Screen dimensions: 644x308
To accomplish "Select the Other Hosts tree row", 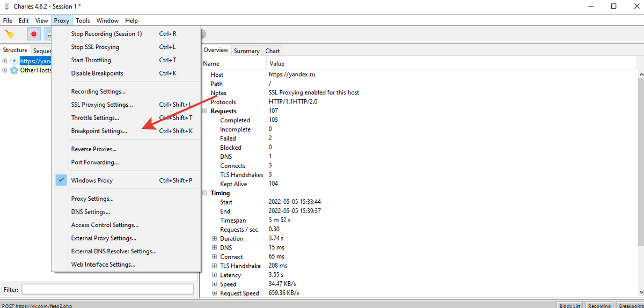I will pos(36,70).
